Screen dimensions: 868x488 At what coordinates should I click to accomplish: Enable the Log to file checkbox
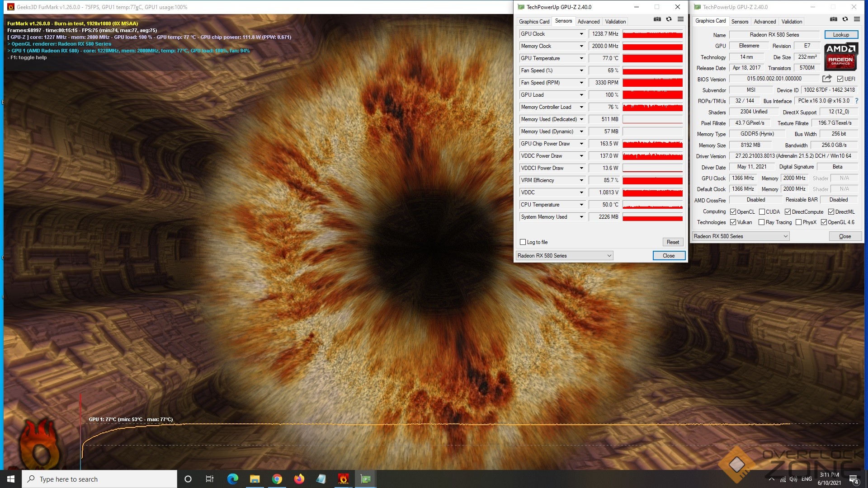tap(523, 242)
